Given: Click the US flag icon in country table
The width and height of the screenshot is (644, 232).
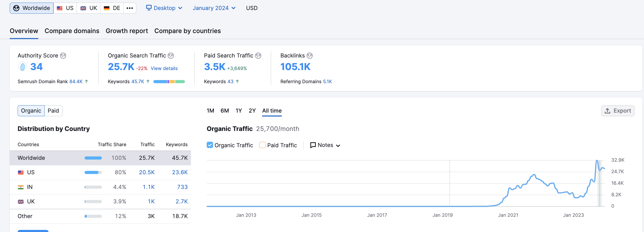Looking at the screenshot, I should pyautogui.click(x=21, y=172).
